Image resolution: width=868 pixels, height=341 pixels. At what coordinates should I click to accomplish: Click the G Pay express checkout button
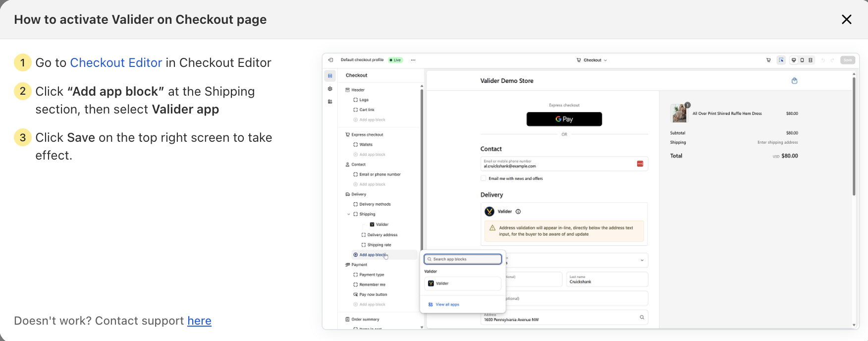(564, 119)
